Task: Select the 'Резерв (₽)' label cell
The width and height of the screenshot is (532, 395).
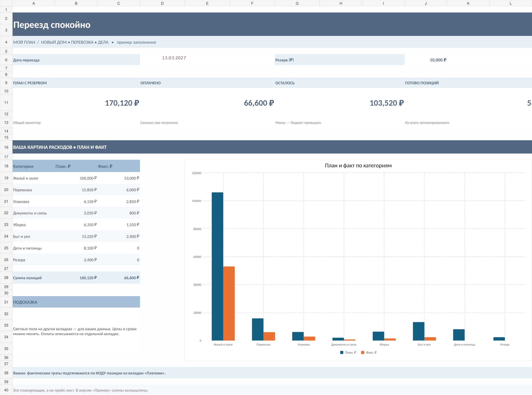Action: [339, 60]
